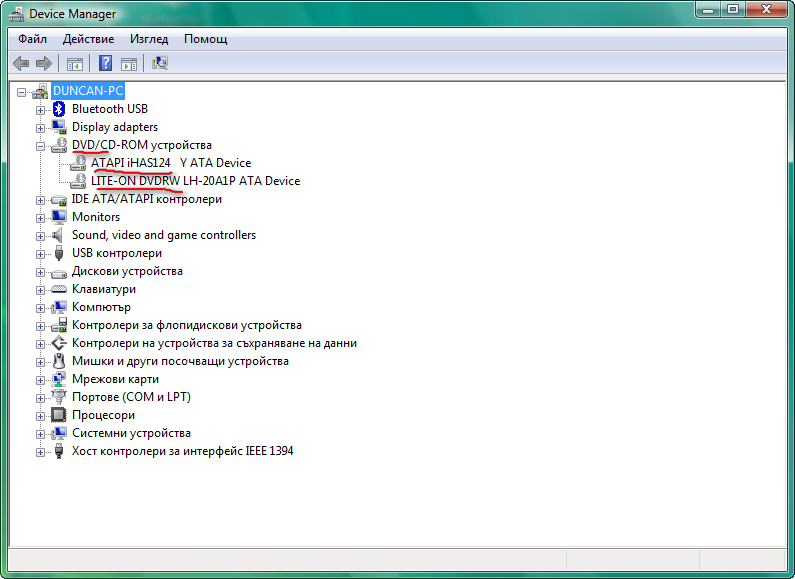Click the Bluetooth USB icon
Screen dimensions: 795x579
[x=59, y=109]
